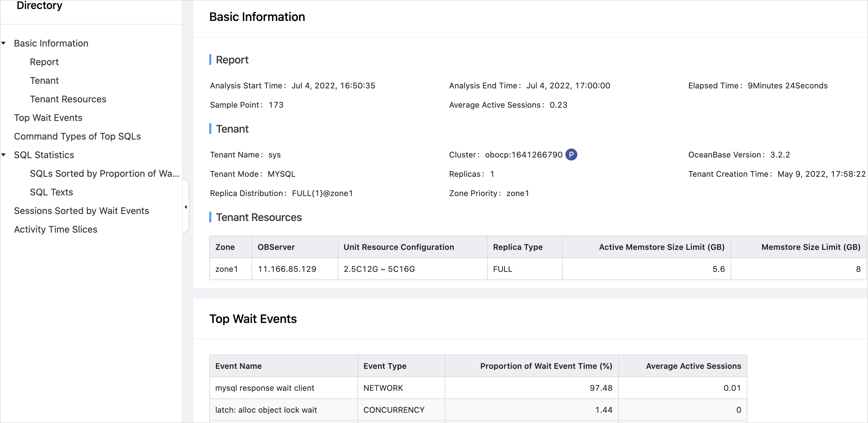This screenshot has height=423, width=868.
Task: Click the Event Name column header
Action: click(238, 366)
